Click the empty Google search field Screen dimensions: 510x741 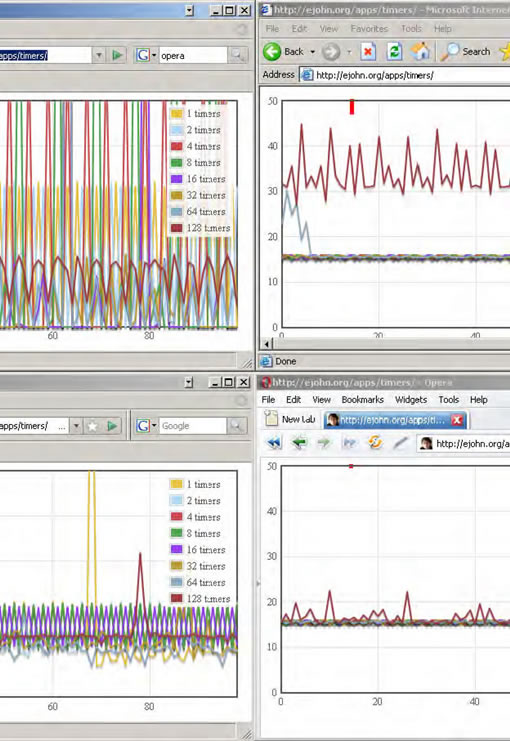click(192, 426)
